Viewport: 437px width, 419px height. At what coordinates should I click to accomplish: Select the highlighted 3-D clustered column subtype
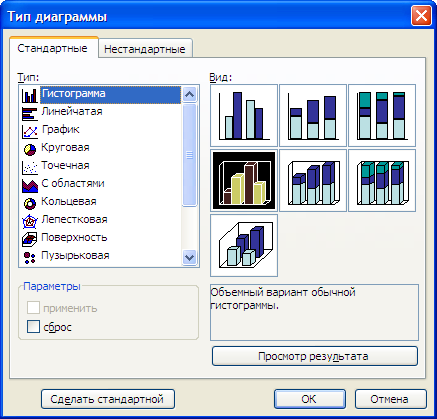pos(244,180)
